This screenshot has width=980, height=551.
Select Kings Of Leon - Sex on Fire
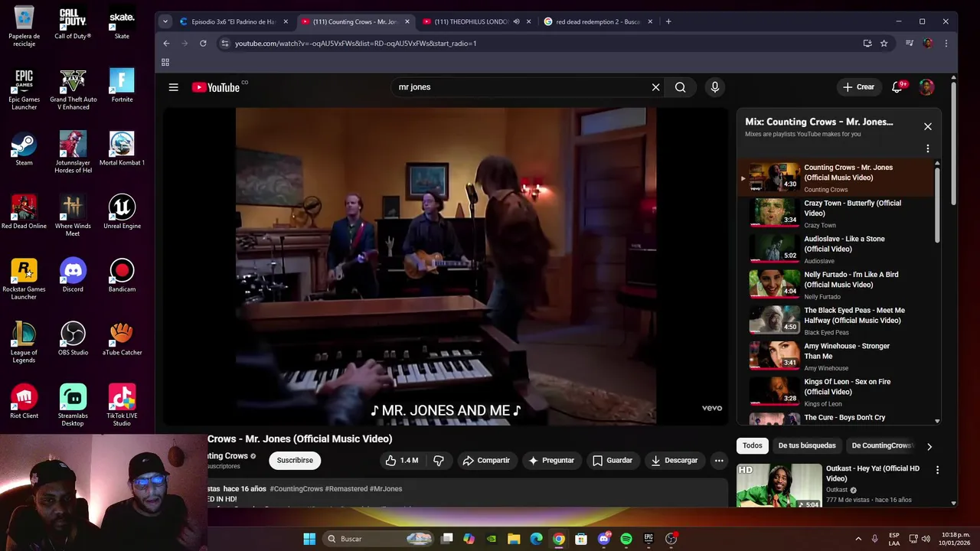click(838, 392)
